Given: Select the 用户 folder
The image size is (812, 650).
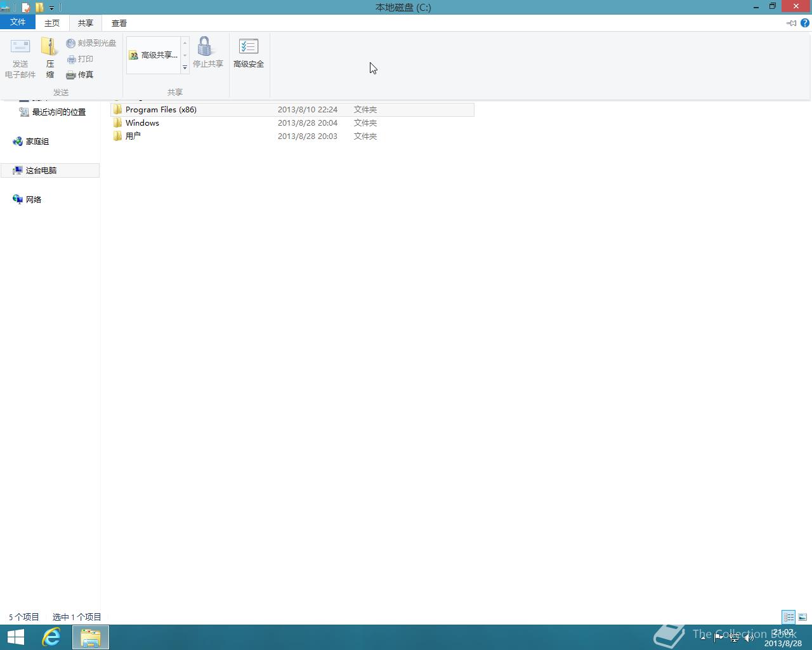Looking at the screenshot, I should point(292,136).
